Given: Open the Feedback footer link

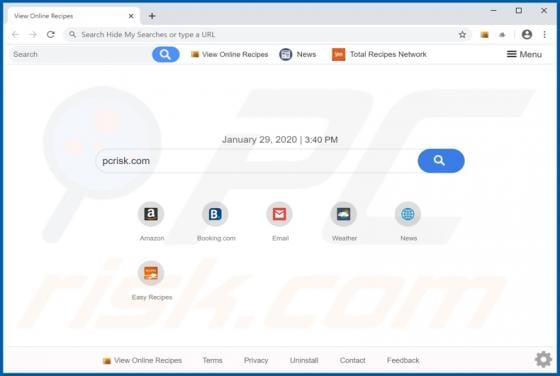Looking at the screenshot, I should point(403,360).
